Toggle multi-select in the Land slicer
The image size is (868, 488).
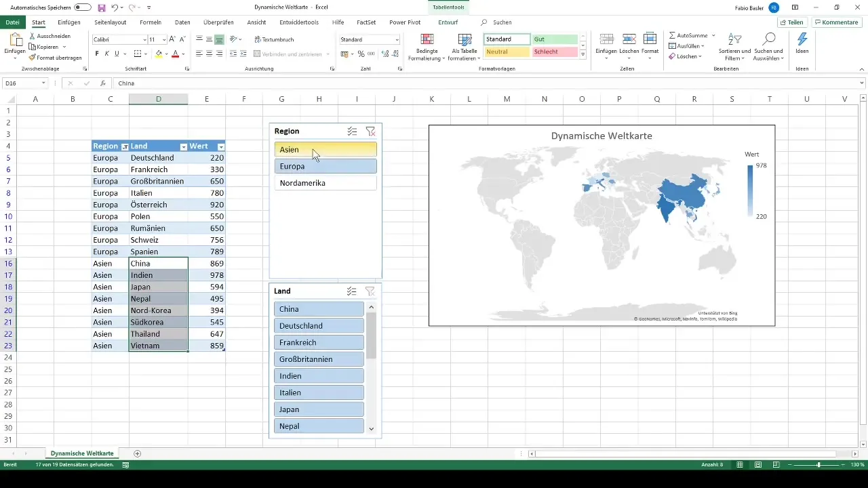pos(352,291)
